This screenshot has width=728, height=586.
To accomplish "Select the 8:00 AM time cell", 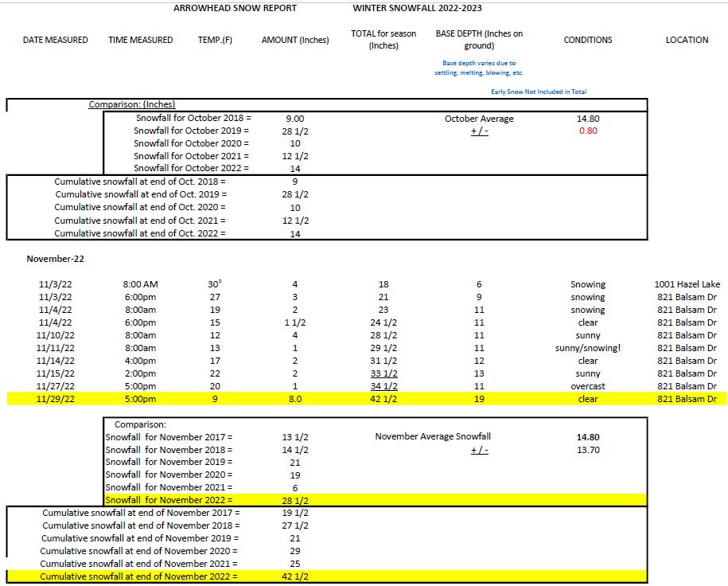I will pyautogui.click(x=140, y=284).
